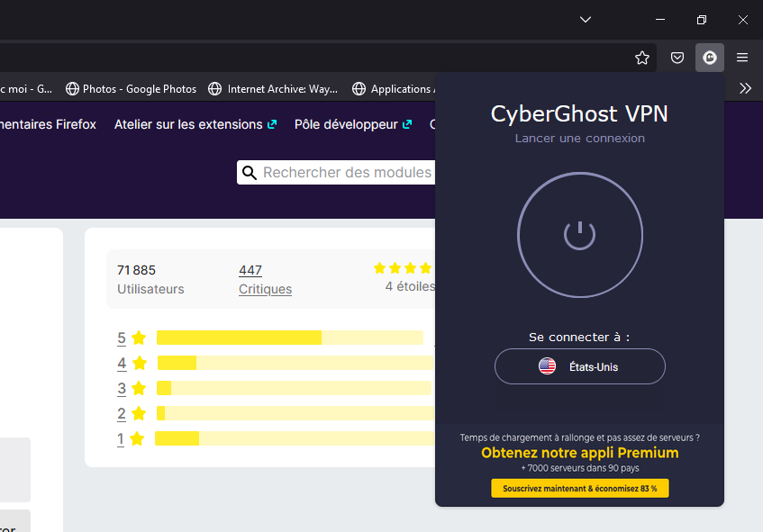Click the 3-star rating bar
763x532 pixels.
tap(294, 388)
